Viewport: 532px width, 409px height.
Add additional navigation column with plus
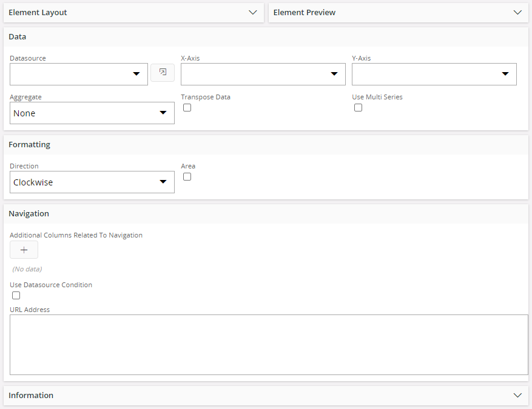click(24, 250)
